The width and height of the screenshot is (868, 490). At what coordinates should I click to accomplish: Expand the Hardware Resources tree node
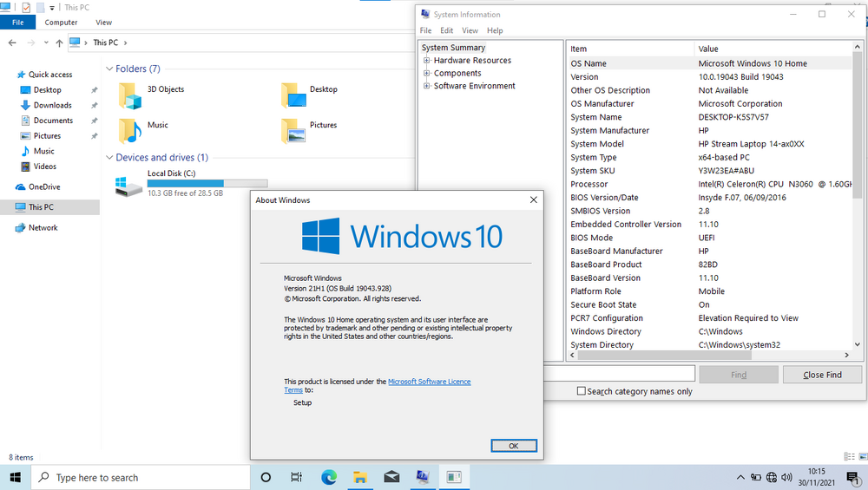coord(427,61)
